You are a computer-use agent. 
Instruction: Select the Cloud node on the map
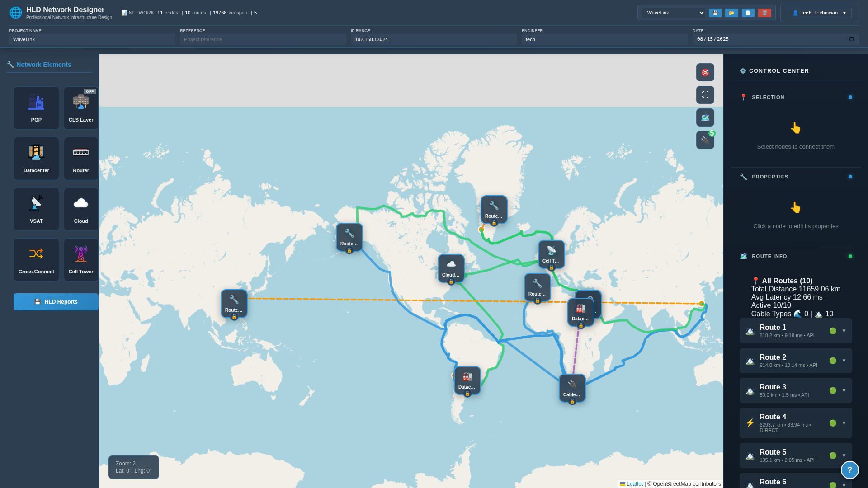(x=451, y=268)
